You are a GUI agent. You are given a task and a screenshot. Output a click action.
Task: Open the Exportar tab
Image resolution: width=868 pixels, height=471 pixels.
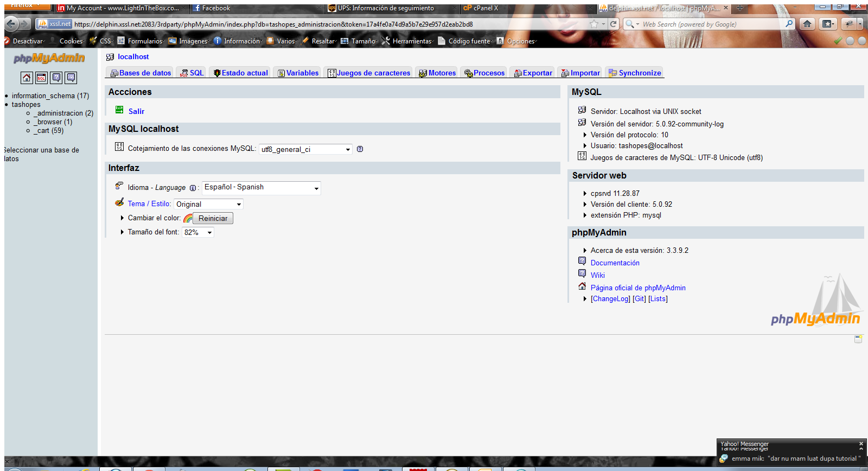[533, 73]
